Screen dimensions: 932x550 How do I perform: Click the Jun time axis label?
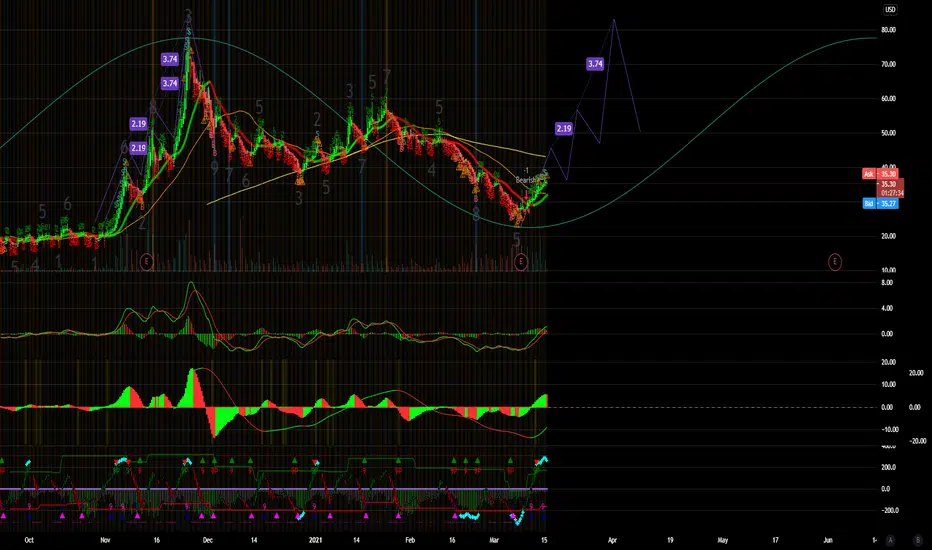pyautogui.click(x=828, y=540)
